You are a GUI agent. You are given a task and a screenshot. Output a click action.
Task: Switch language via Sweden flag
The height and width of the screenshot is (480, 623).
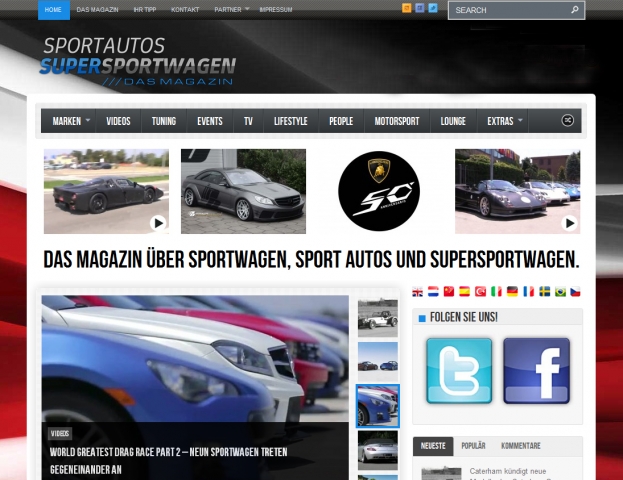[x=544, y=292]
